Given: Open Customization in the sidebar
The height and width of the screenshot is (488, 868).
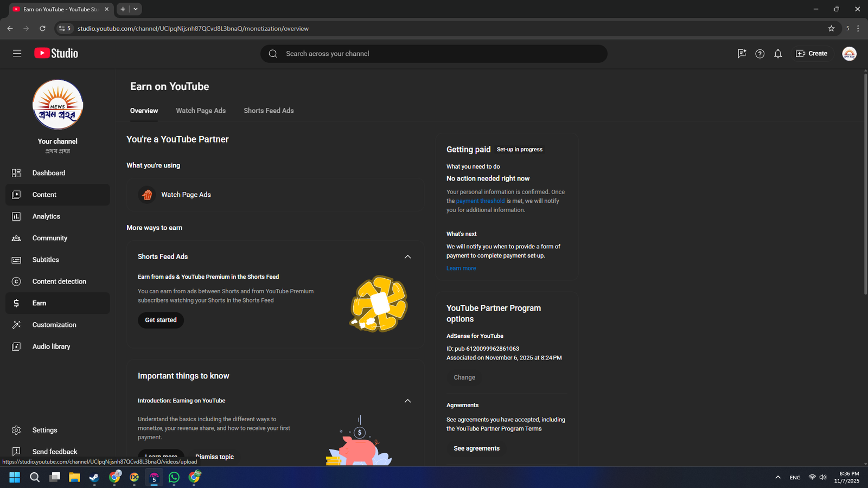Looking at the screenshot, I should tap(58, 325).
